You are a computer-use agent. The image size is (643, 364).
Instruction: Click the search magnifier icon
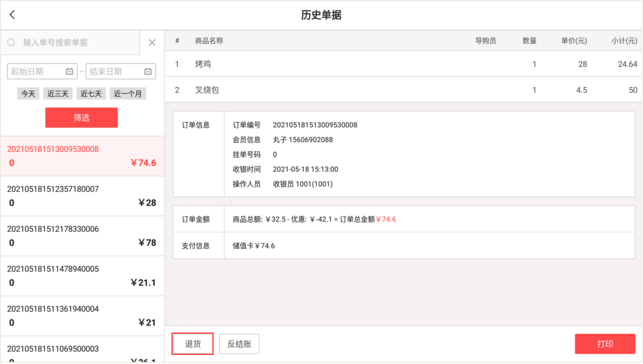point(11,43)
